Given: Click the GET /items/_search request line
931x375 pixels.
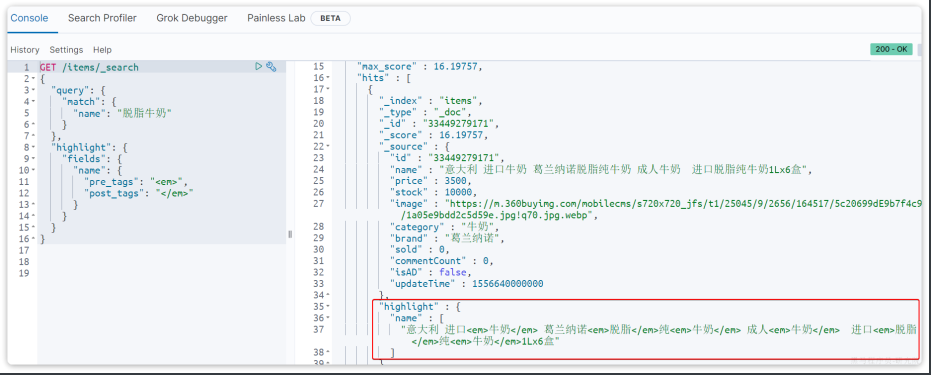Looking at the screenshot, I should tap(89, 67).
